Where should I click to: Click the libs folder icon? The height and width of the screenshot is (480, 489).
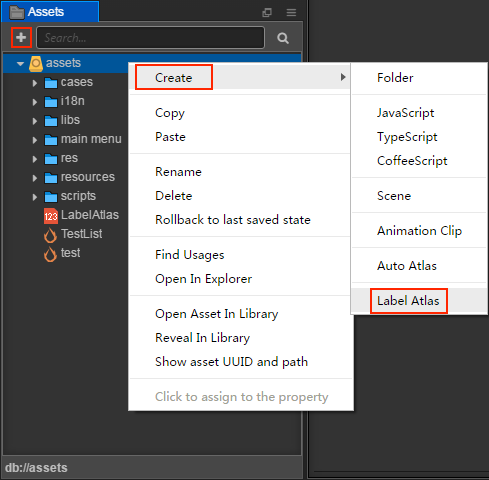point(51,120)
